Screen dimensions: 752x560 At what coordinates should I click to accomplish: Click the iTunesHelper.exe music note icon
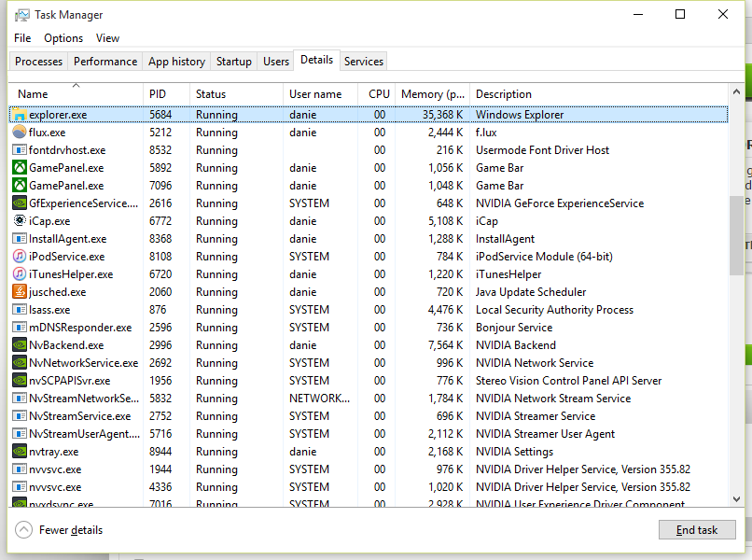tap(20, 274)
